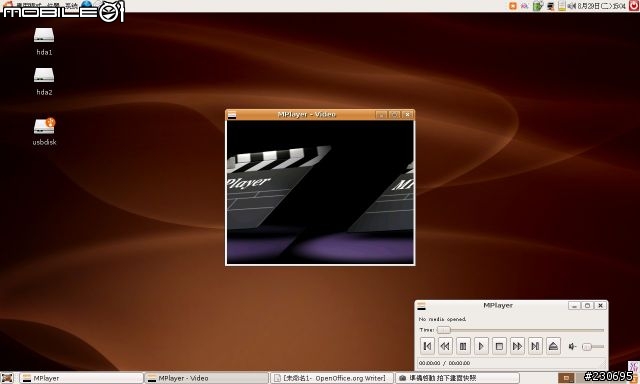Screen dimensions: 640x384
Task: Maximize the MPlayer control window
Action: tap(587, 305)
